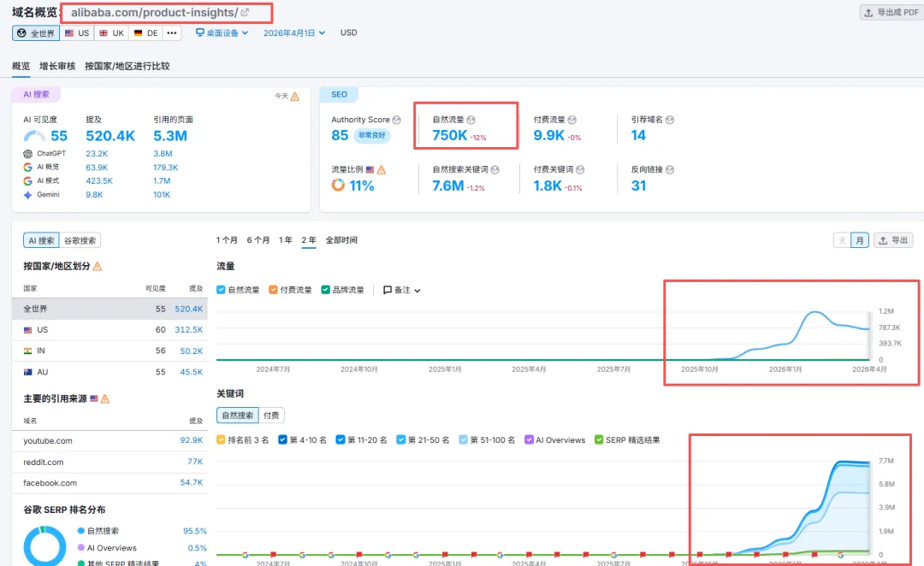Uncheck the 自然流量 series checkbox
The width and height of the screenshot is (924, 566).
pos(221,290)
